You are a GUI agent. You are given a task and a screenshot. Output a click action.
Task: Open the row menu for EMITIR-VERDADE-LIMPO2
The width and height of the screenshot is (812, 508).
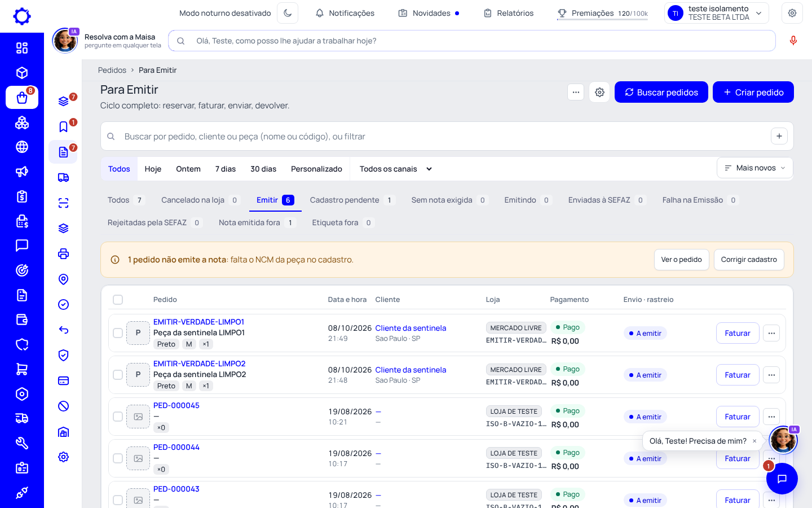pyautogui.click(x=771, y=375)
